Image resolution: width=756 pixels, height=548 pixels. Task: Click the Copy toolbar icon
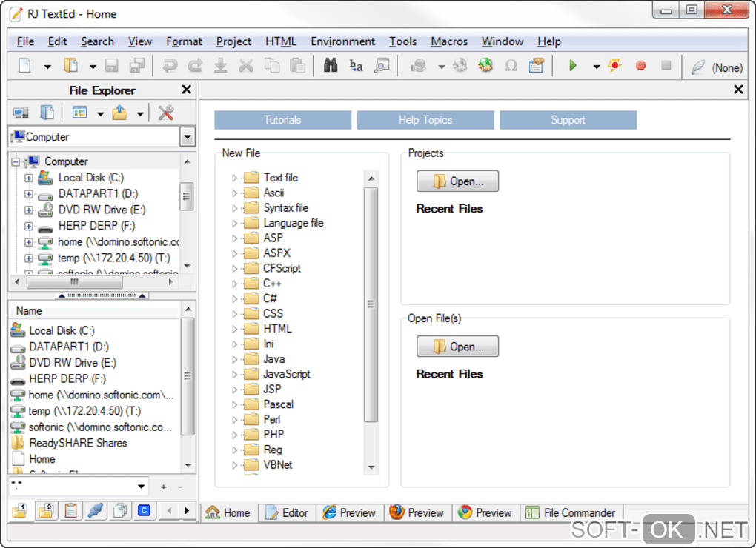pyautogui.click(x=272, y=65)
